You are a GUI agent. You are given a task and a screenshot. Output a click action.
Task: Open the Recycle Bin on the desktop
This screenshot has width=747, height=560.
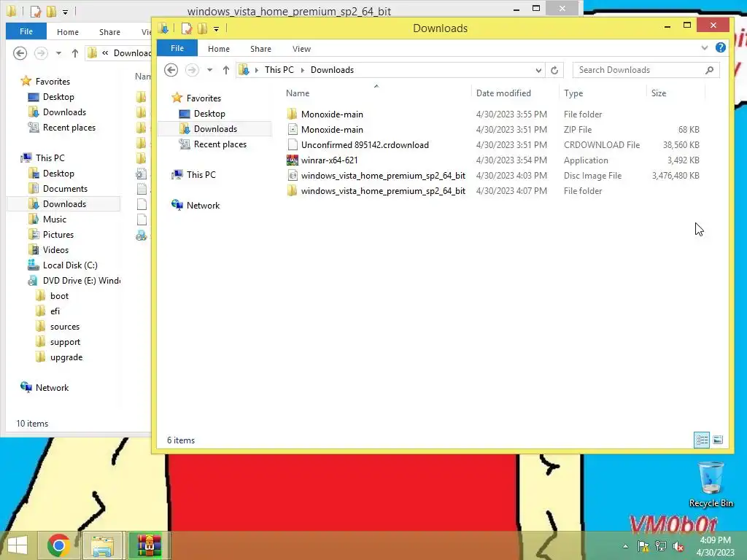(711, 484)
